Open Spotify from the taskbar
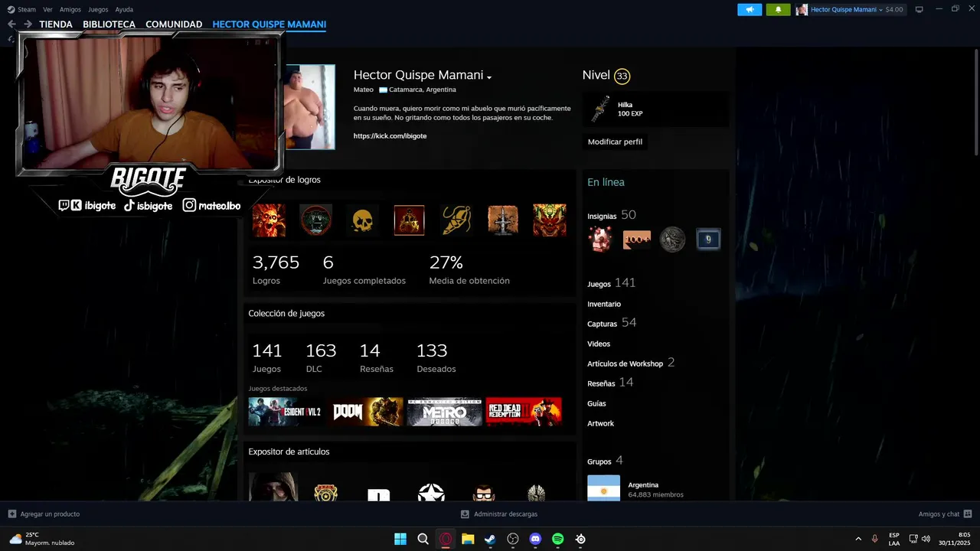The image size is (980, 551). pyautogui.click(x=557, y=539)
